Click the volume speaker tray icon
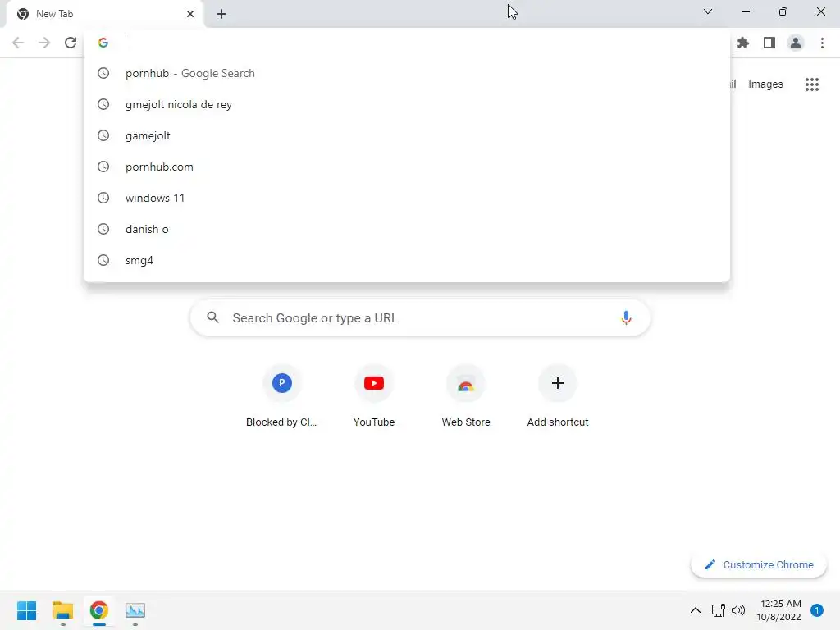 (738, 610)
